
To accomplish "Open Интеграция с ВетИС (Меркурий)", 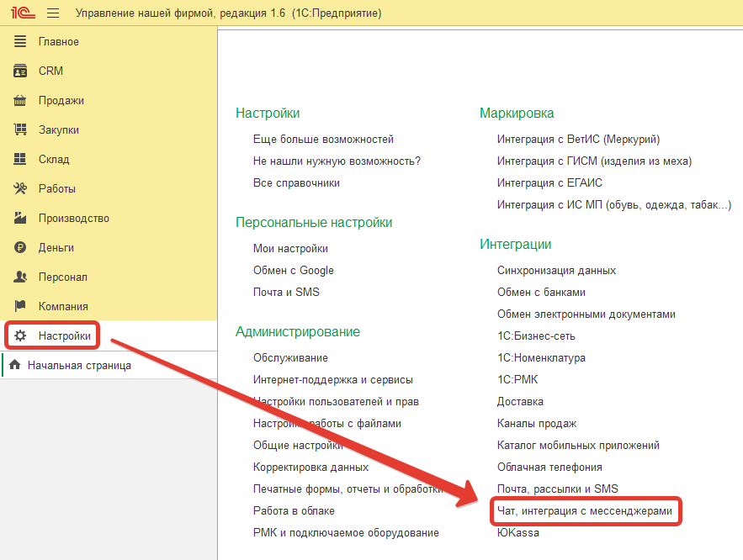I will pos(578,140).
